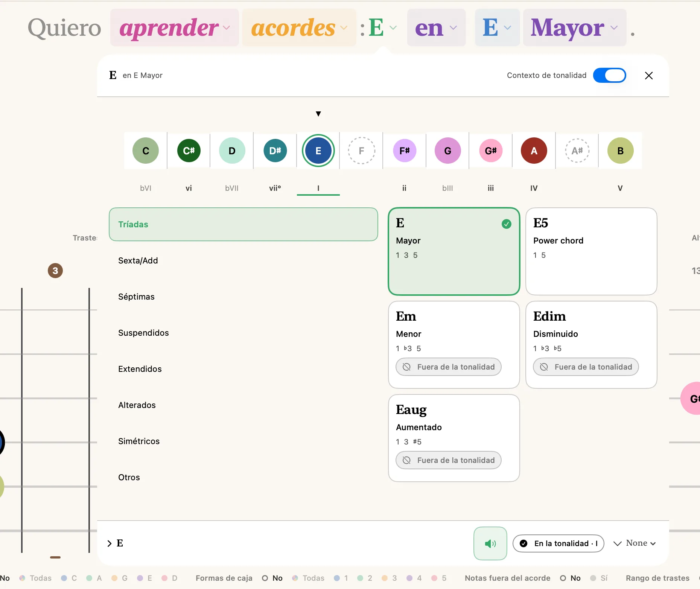Switch to the Suspendidos category

243,333
